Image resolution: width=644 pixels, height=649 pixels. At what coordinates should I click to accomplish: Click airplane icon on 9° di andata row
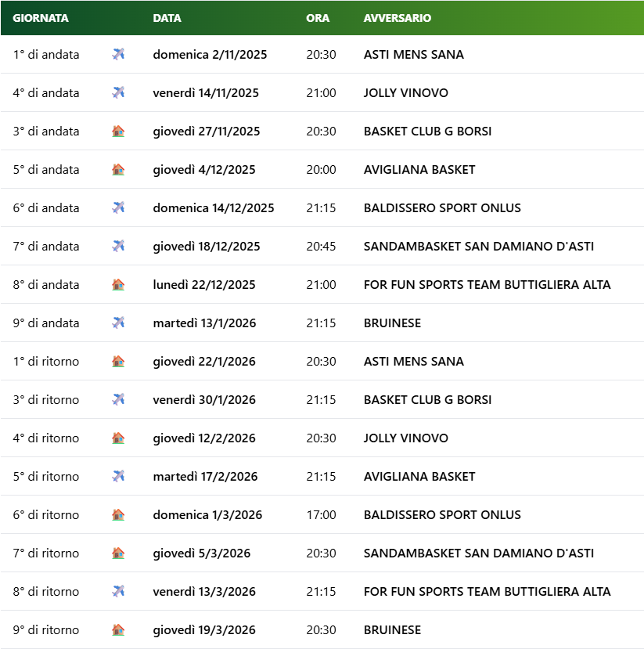tap(118, 323)
